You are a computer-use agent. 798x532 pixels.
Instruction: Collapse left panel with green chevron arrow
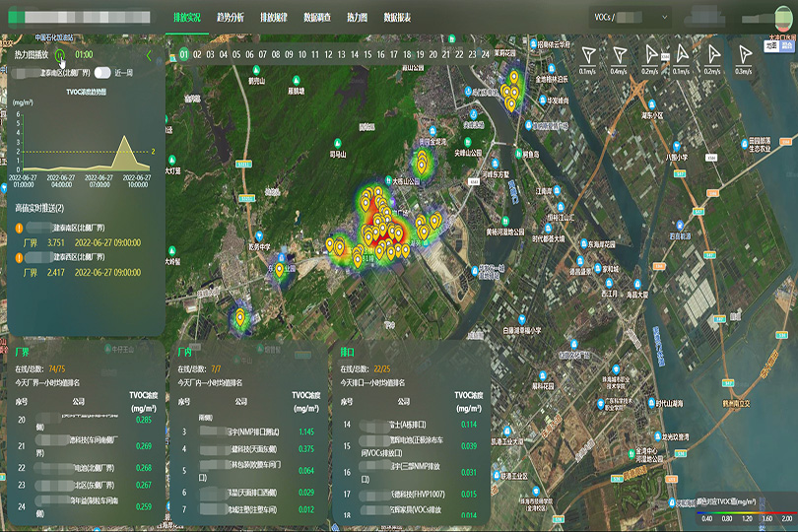(x=149, y=56)
